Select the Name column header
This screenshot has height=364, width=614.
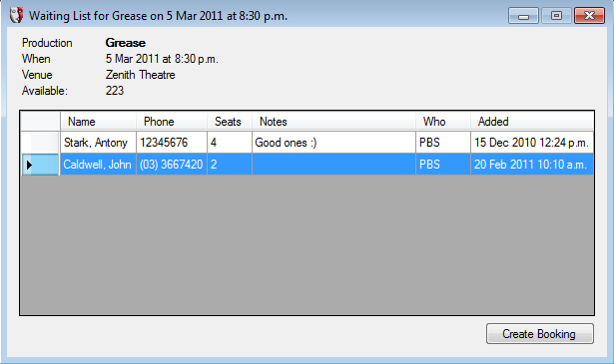98,122
